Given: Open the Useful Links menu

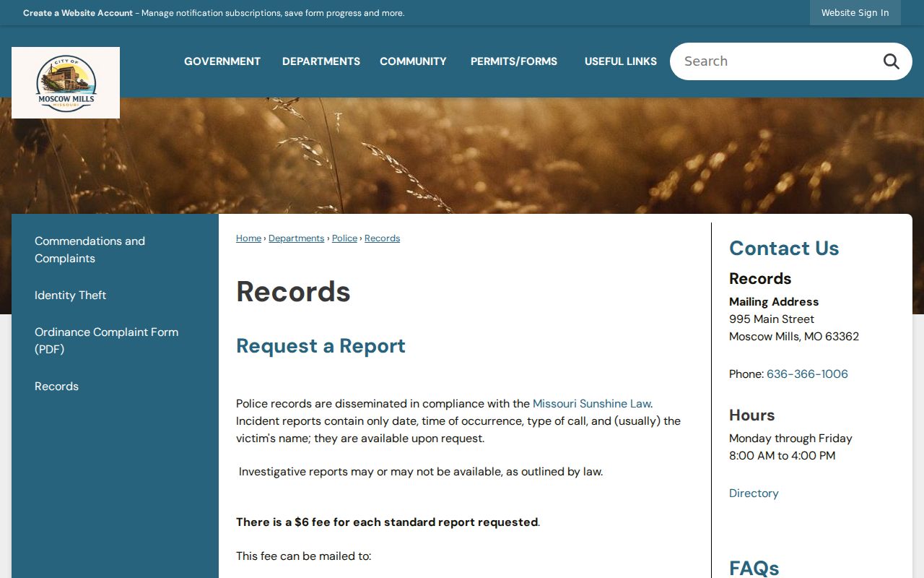Looking at the screenshot, I should 621,61.
